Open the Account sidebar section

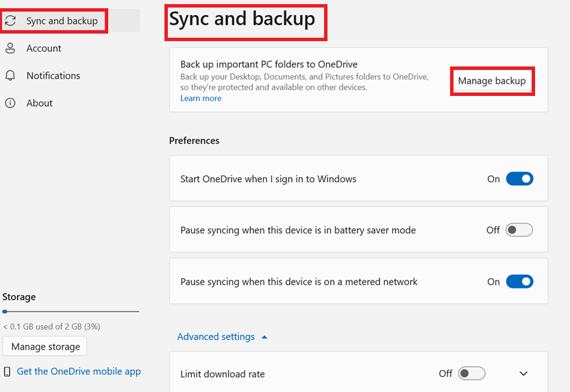click(44, 49)
